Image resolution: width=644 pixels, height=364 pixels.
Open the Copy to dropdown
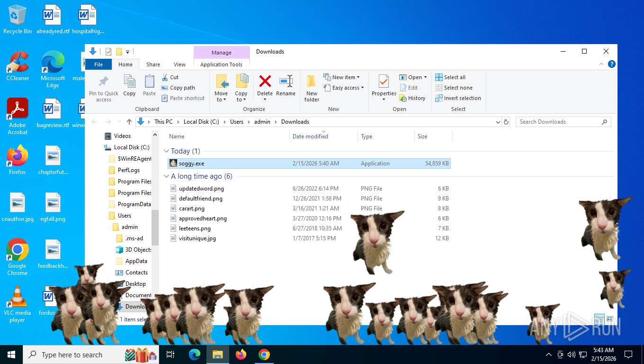[241, 88]
